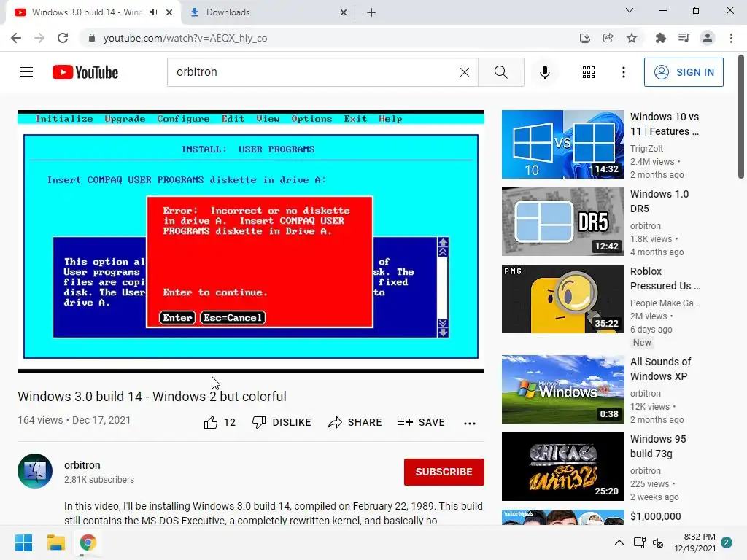Open YouTube settings three-dot menu
The height and width of the screenshot is (560, 747).
[x=623, y=72]
